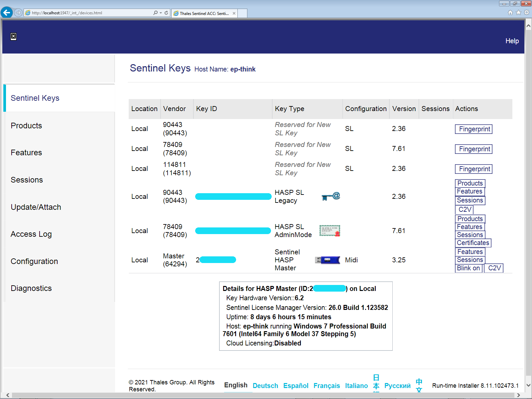The image size is (532, 399).
Task: Click the horizontal scrollbar right arrow
Action: [x=518, y=395]
